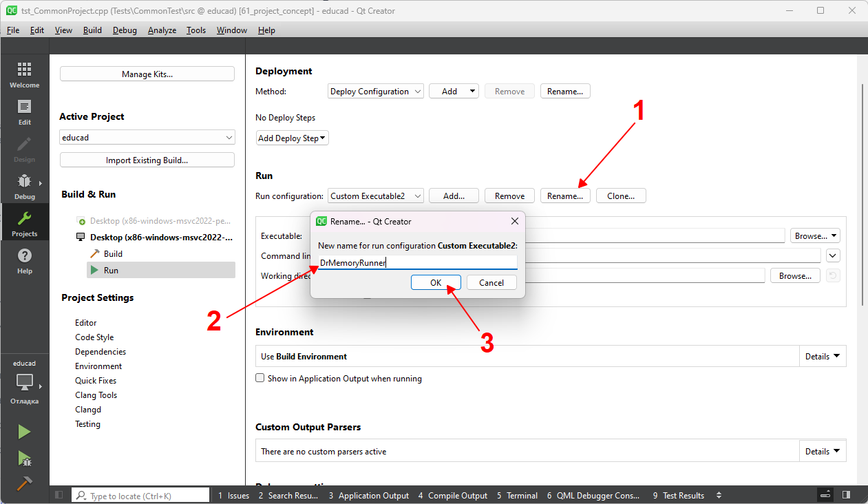
Task: Open the Welcome mode
Action: [24, 74]
